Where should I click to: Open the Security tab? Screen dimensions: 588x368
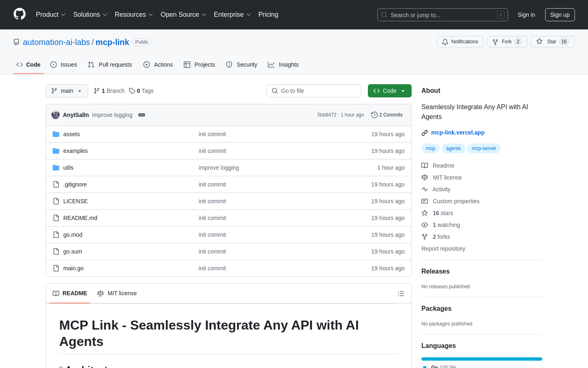point(242,65)
